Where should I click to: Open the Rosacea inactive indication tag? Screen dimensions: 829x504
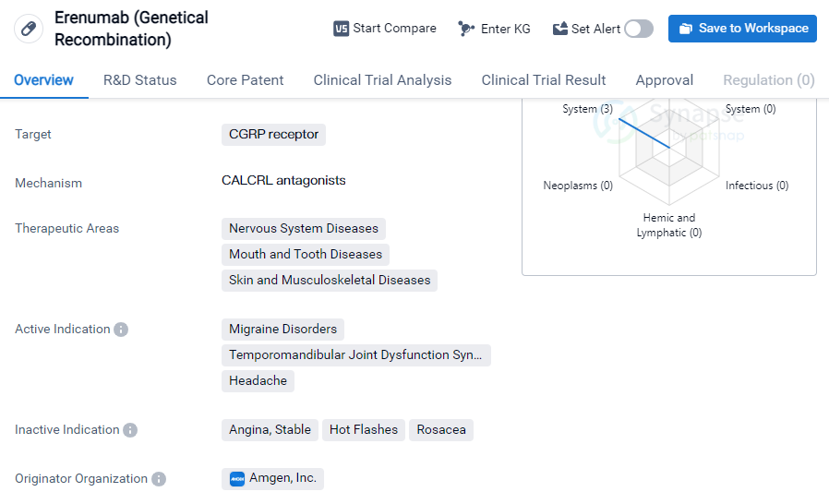point(440,430)
